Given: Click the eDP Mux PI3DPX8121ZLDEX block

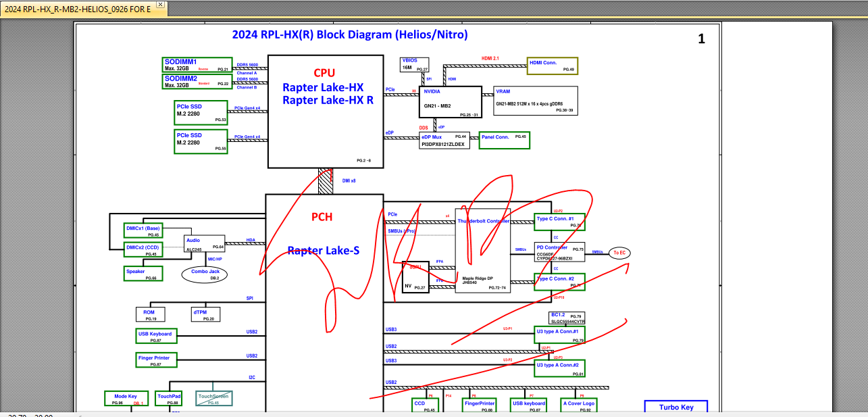Looking at the screenshot, I should coord(444,141).
